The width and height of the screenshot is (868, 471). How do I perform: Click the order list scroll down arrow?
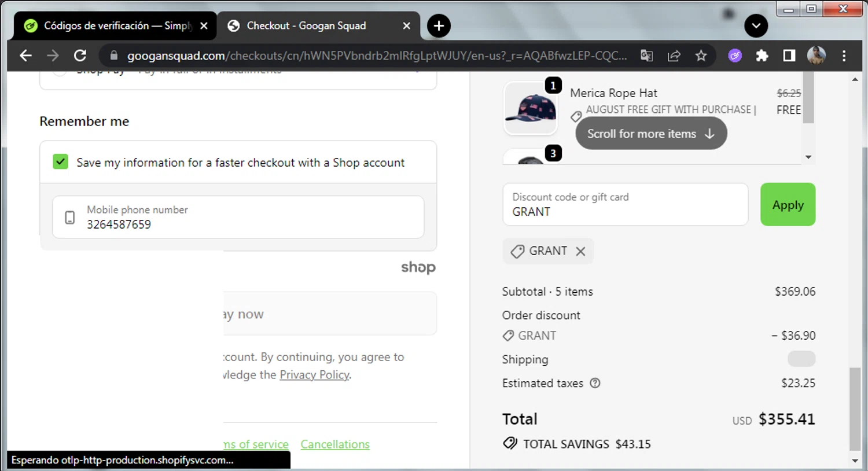(x=808, y=157)
